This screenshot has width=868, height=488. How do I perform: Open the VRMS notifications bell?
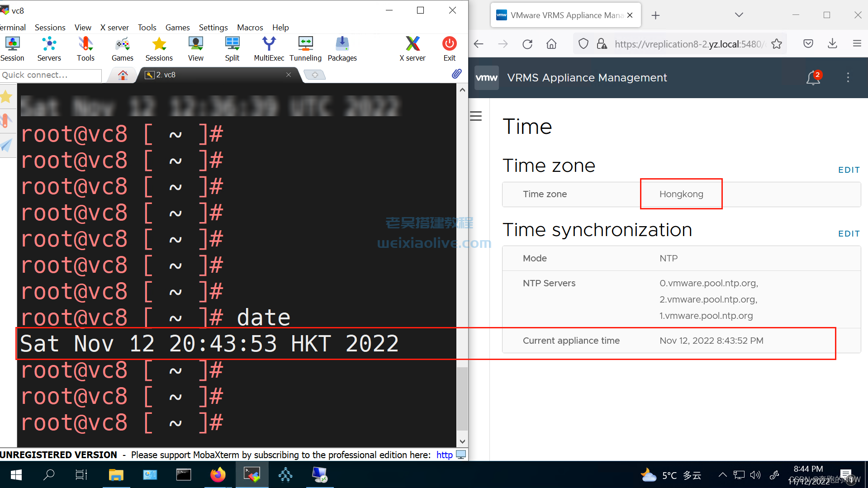tap(813, 78)
